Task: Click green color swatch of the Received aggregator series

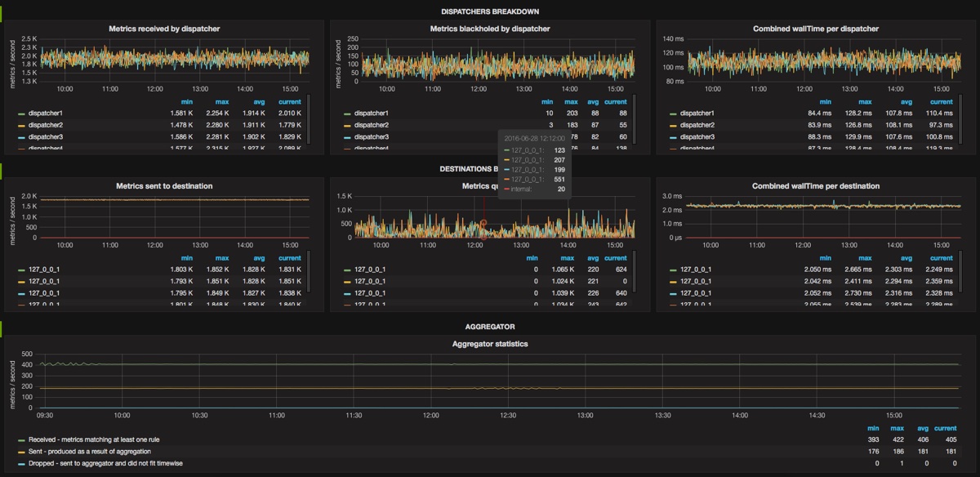Action: pyautogui.click(x=21, y=440)
